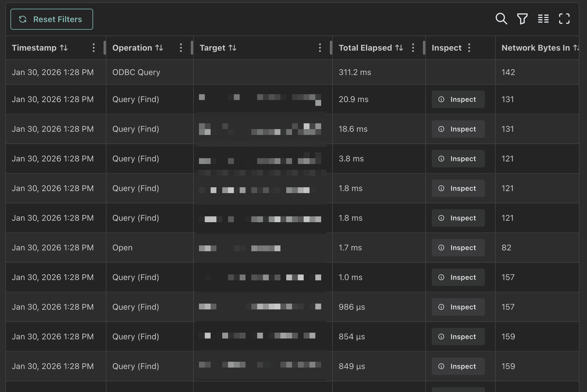Open the Target column options menu

(x=320, y=48)
